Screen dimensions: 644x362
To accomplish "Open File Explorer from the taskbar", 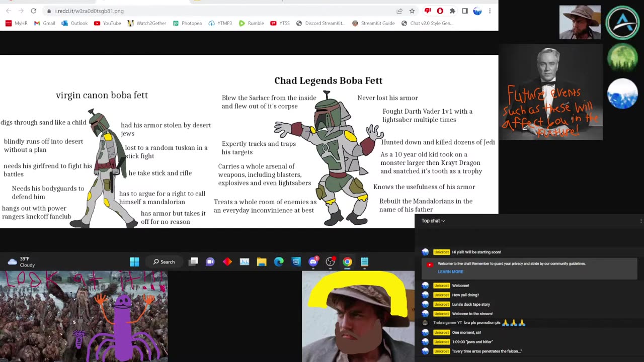I will coord(262,262).
